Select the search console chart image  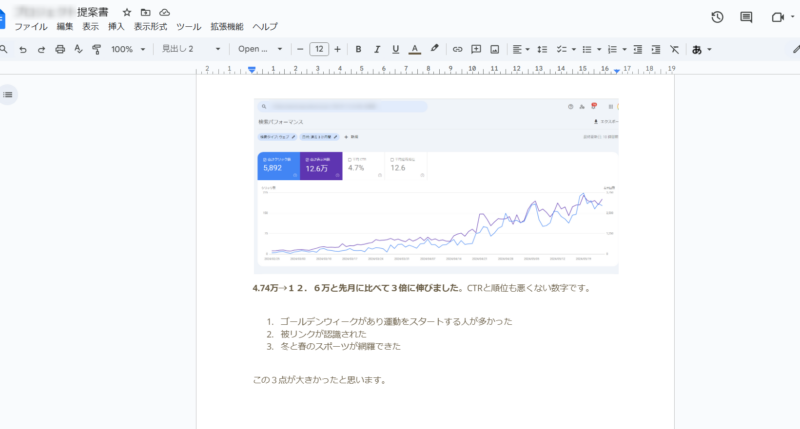tap(436, 186)
